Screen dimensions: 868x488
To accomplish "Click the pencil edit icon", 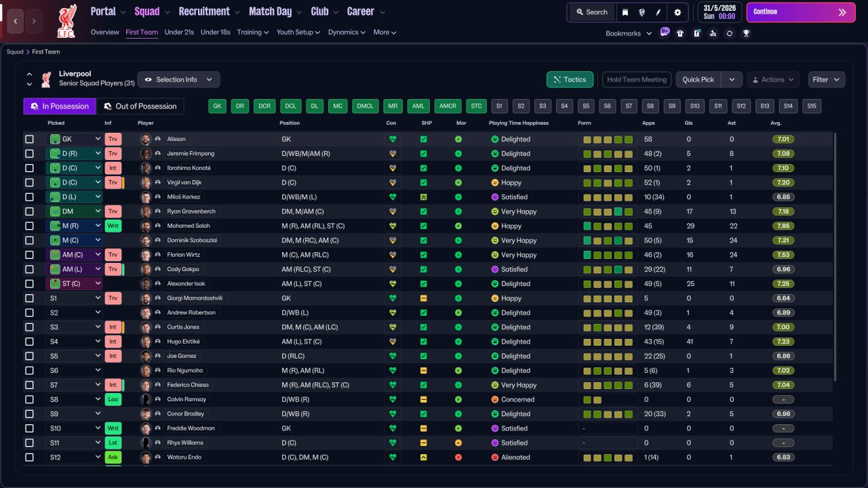I will [658, 12].
